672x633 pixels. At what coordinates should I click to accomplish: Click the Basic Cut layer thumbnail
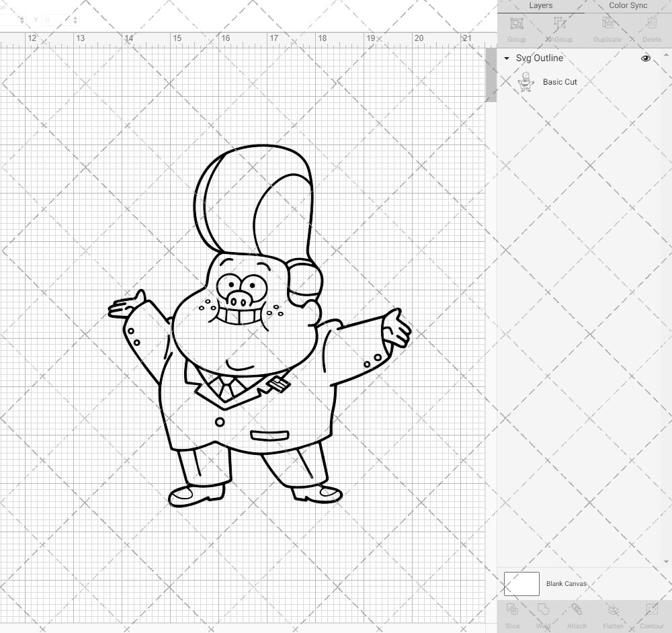coord(526,82)
